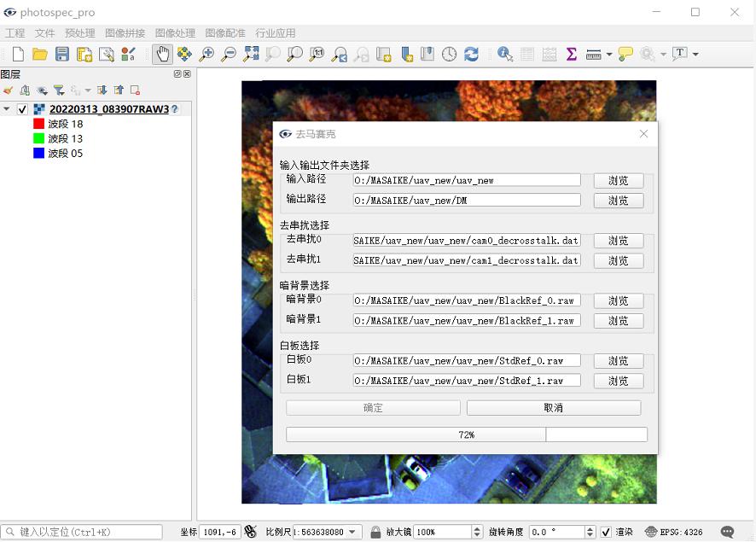Image resolution: width=756 pixels, height=542 pixels.
Task: Toggle the 渲染 checkbox
Action: click(606, 532)
